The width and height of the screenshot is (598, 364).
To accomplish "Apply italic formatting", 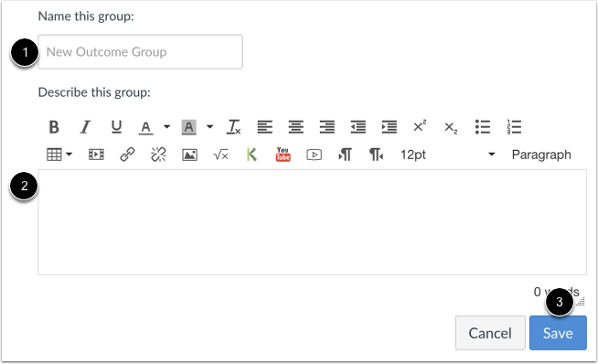I will point(85,127).
